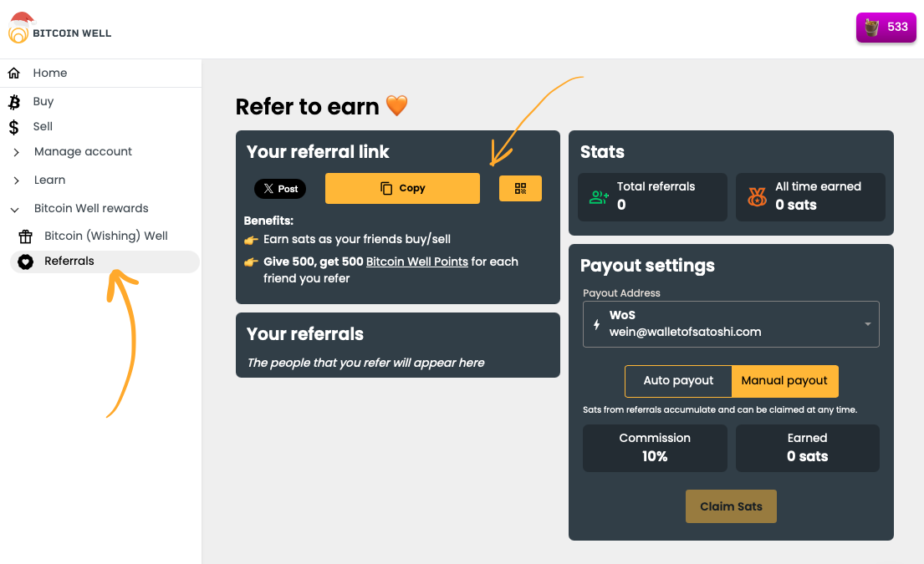Click the dollar Sell icon
This screenshot has width=924, height=564.
pos(14,127)
